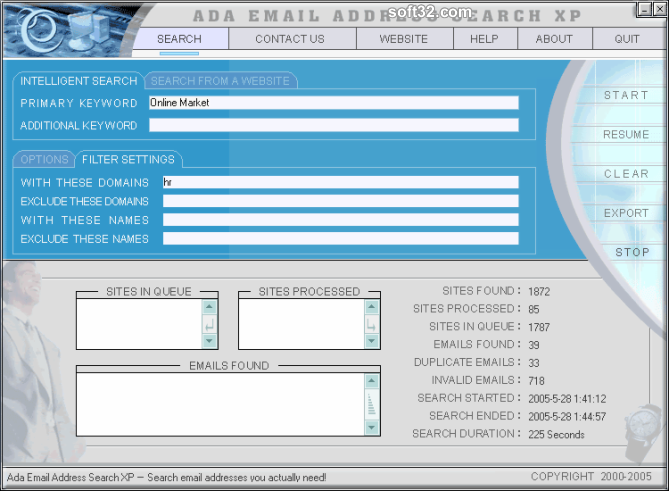Close the application window

(x=660, y=9)
